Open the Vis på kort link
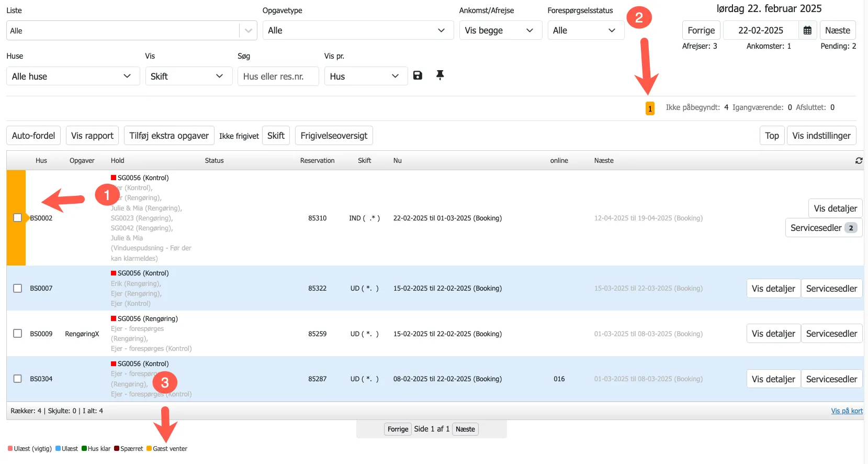This screenshot has width=868, height=464. pyautogui.click(x=847, y=411)
